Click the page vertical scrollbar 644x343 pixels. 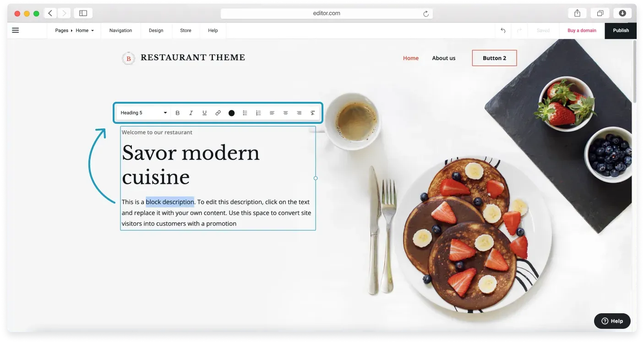(634, 71)
